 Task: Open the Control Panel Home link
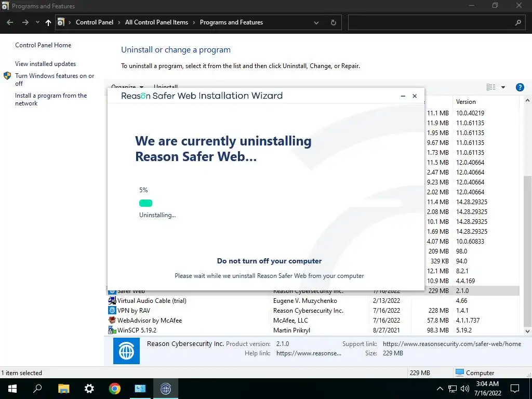(x=43, y=45)
